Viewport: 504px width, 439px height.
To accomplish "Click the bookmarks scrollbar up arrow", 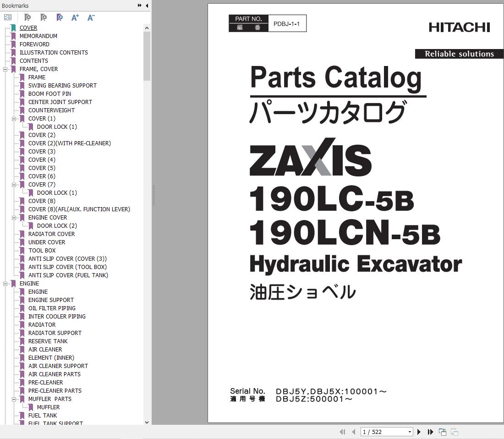I will pyautogui.click(x=147, y=28).
